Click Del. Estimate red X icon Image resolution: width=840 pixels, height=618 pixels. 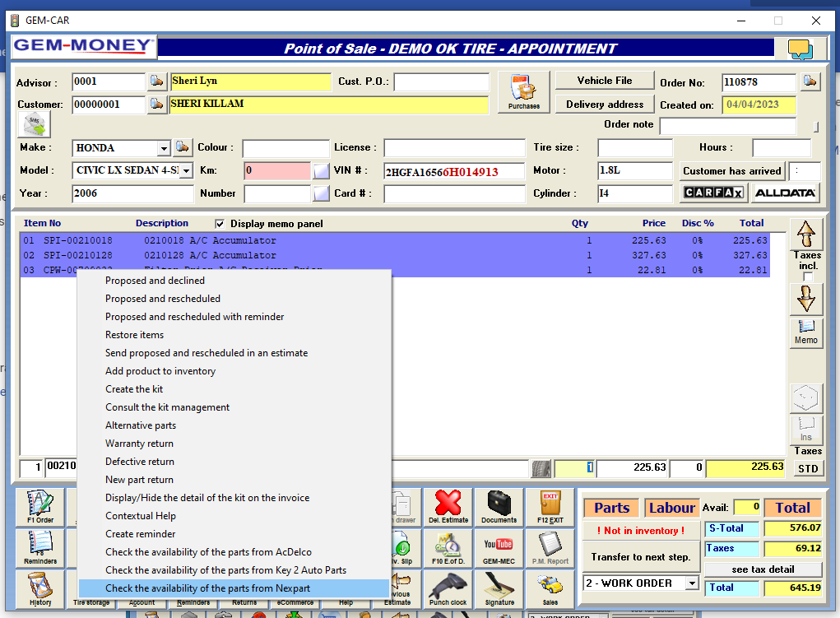coord(448,507)
